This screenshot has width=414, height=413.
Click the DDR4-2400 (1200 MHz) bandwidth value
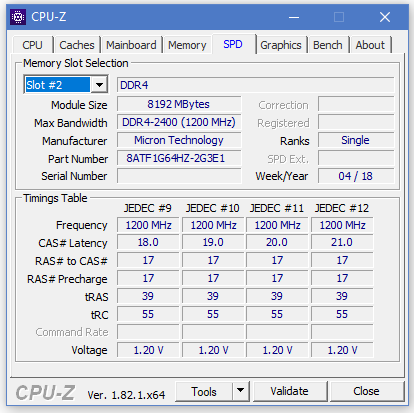coord(179,122)
